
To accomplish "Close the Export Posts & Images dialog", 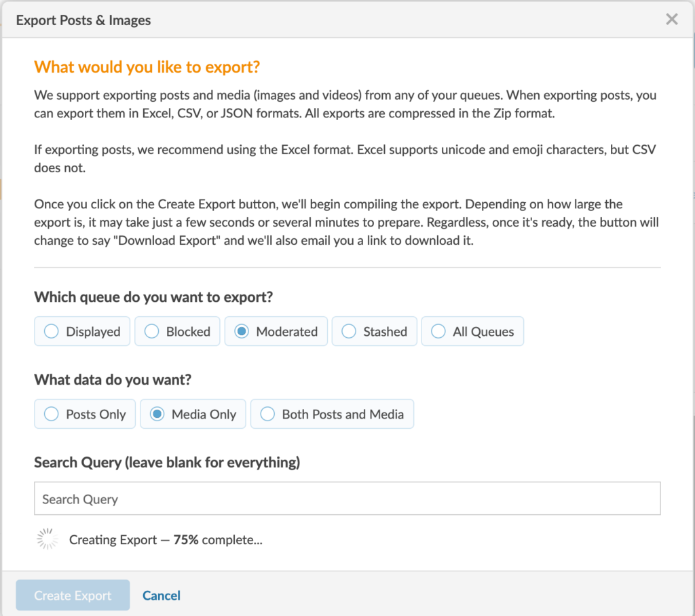I will click(671, 19).
